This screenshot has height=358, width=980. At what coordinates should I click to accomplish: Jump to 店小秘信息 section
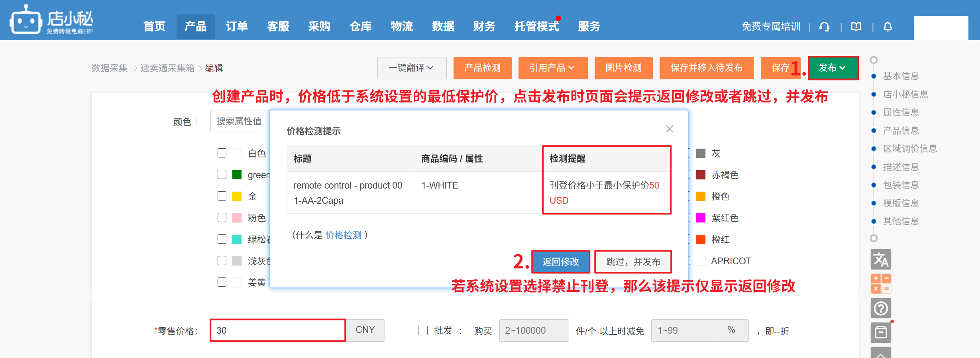click(x=905, y=94)
